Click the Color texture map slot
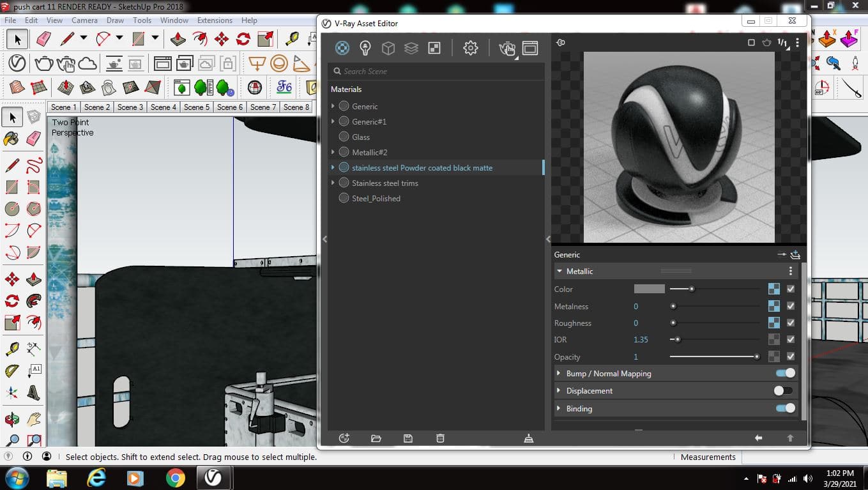The height and width of the screenshot is (490, 868). (773, 289)
